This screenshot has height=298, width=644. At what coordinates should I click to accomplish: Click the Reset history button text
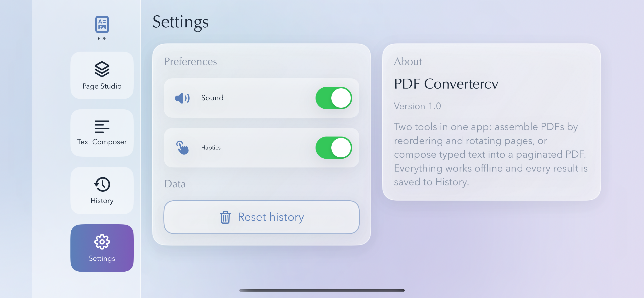pos(271,217)
